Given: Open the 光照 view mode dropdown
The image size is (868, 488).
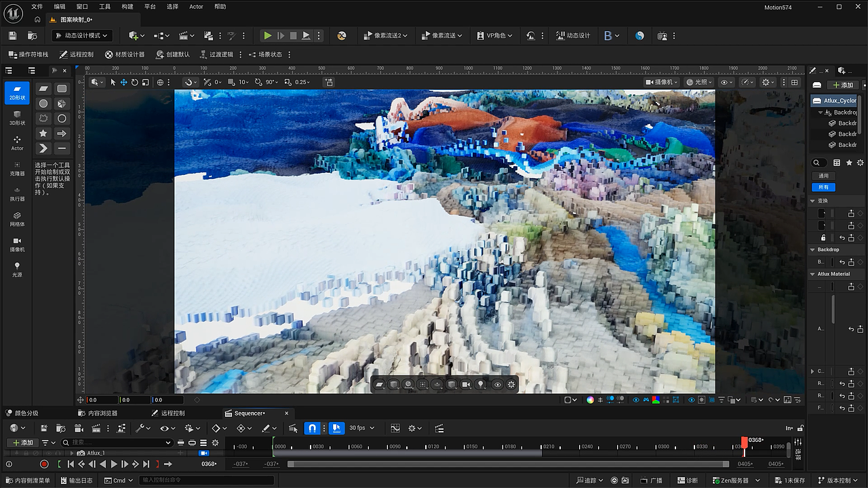Looking at the screenshot, I should [698, 82].
